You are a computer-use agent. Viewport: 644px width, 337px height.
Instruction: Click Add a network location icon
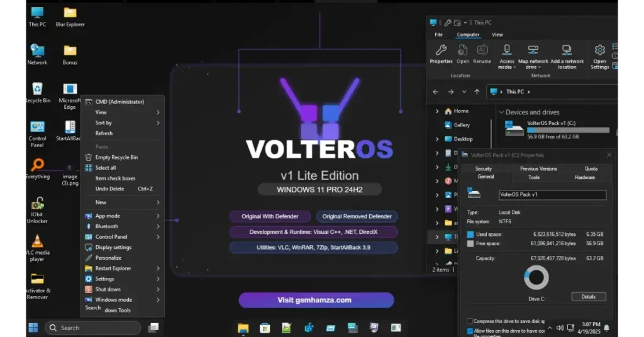pos(567,57)
